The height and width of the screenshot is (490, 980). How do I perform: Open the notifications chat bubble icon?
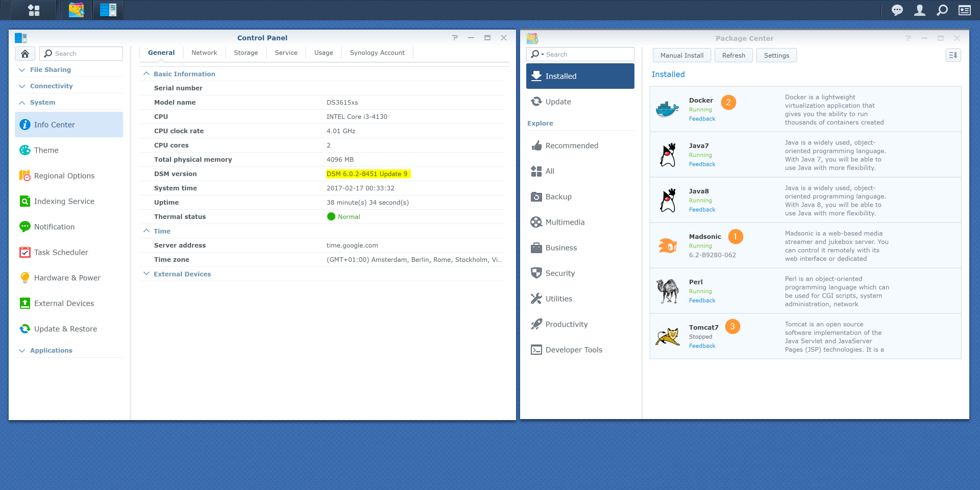[x=897, y=10]
